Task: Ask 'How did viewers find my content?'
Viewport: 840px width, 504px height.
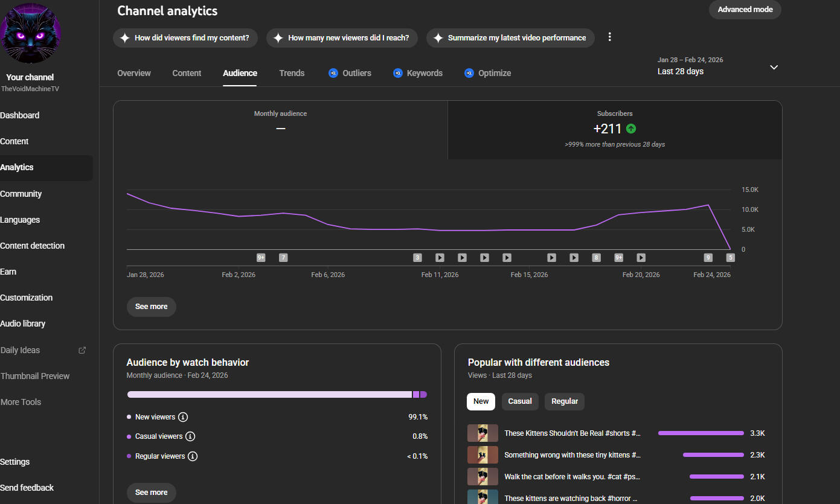Action: click(x=185, y=37)
